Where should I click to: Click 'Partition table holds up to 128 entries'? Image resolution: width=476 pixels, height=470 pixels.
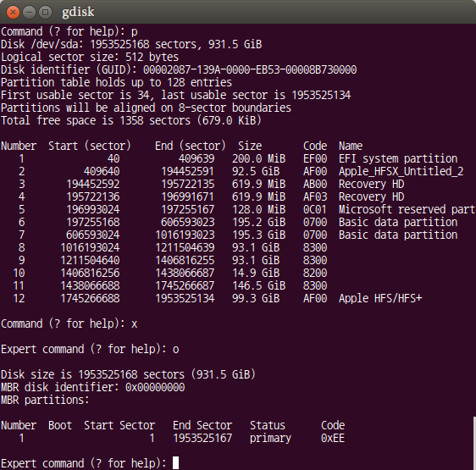pos(117,83)
